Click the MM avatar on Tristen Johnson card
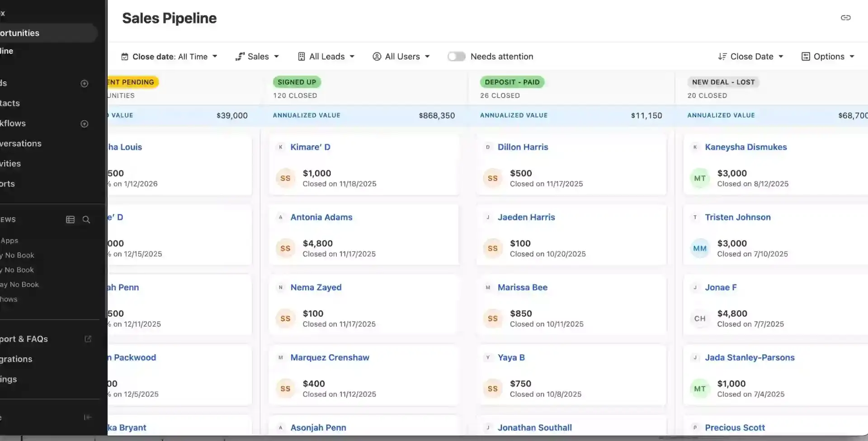 (x=700, y=248)
